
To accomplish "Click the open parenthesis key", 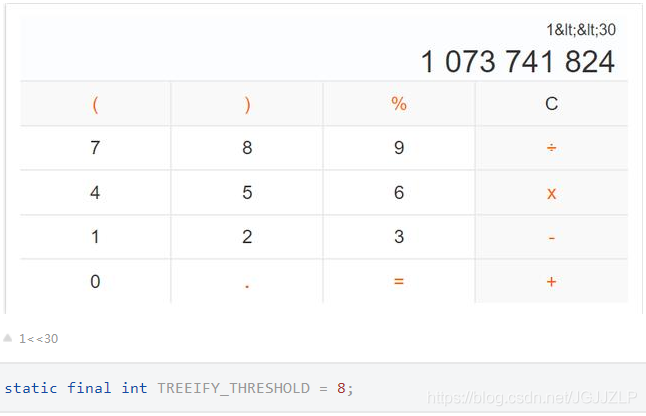I will 95,104.
